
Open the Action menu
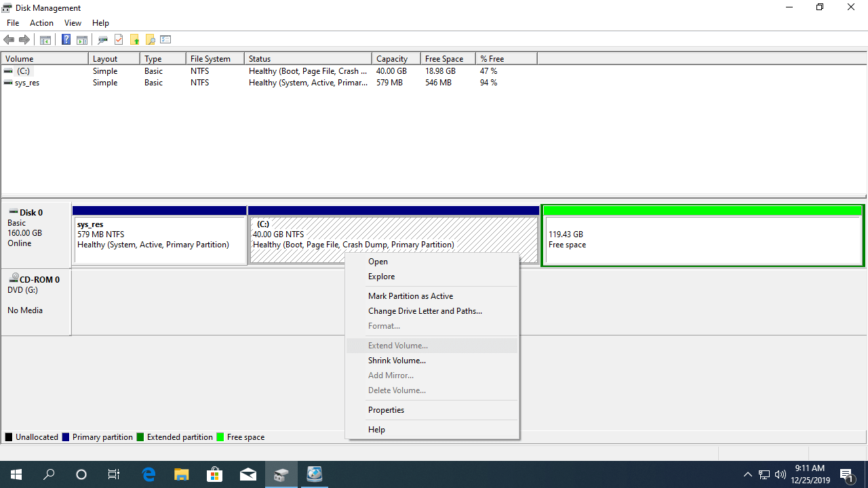[41, 23]
